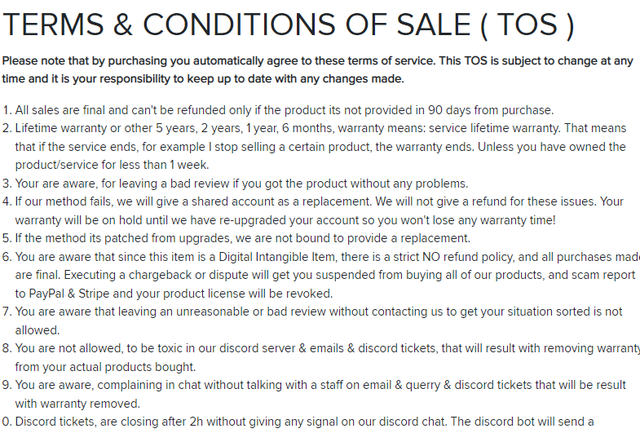Click the 'PayPal & Stripe' text line
This screenshot has height=429, width=640.
(x=174, y=293)
